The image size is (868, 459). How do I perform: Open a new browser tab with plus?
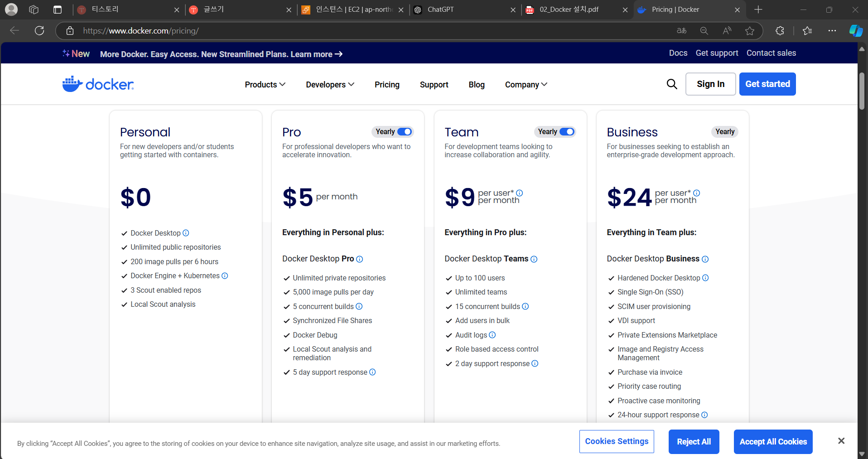point(758,10)
